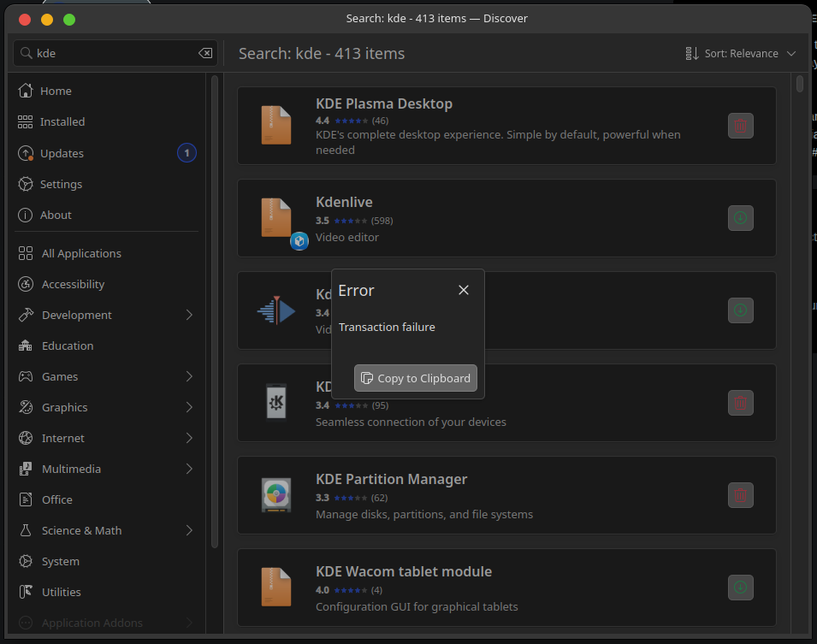
Task: Install KDE Wacom tablet module
Action: 740,588
